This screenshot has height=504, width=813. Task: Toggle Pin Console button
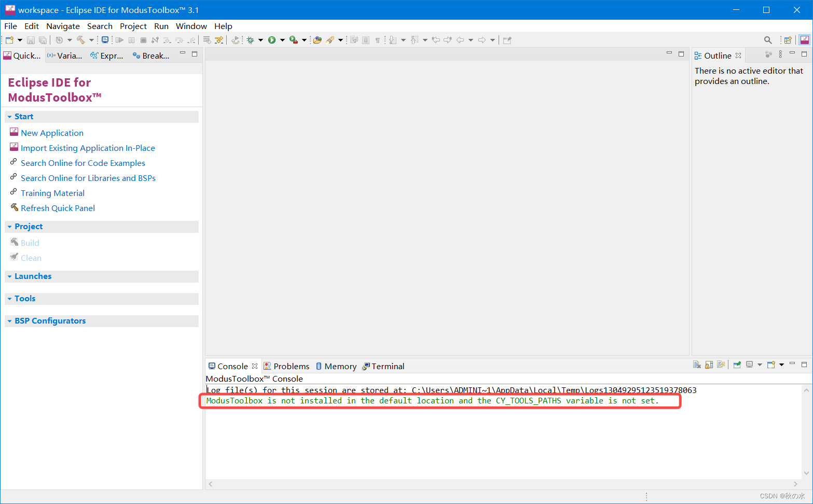tap(737, 365)
